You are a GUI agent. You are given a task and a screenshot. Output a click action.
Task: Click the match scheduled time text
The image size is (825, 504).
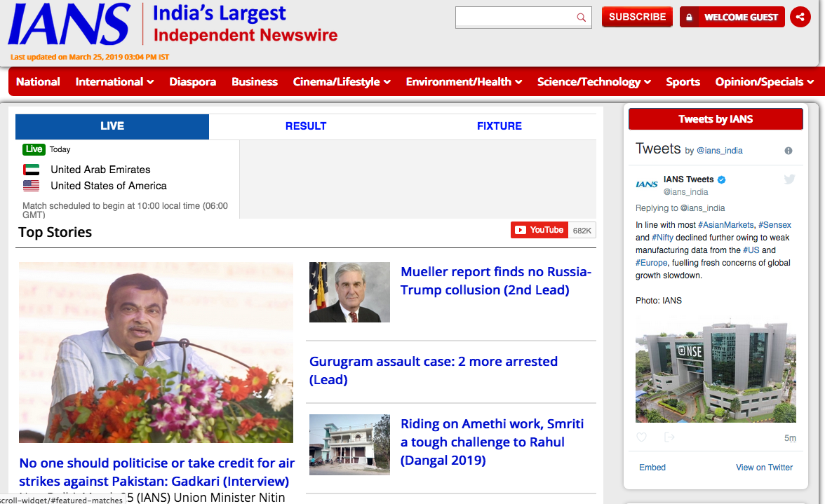[x=125, y=210]
